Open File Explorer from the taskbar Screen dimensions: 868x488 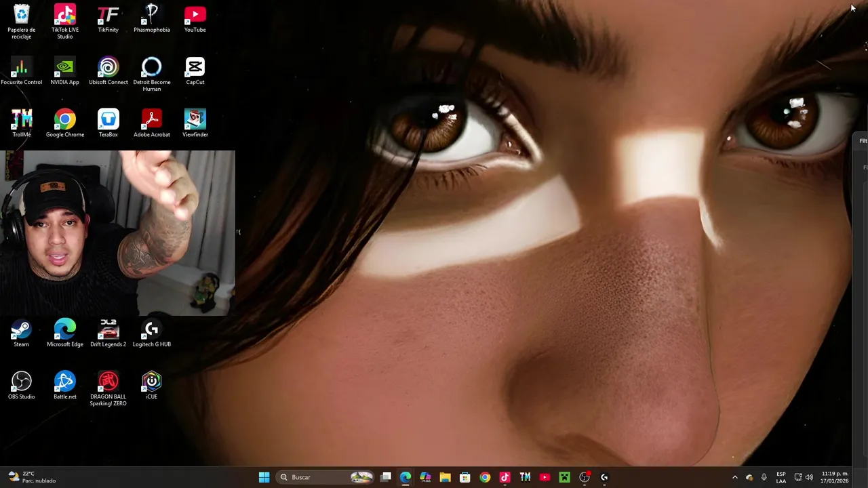445,477
